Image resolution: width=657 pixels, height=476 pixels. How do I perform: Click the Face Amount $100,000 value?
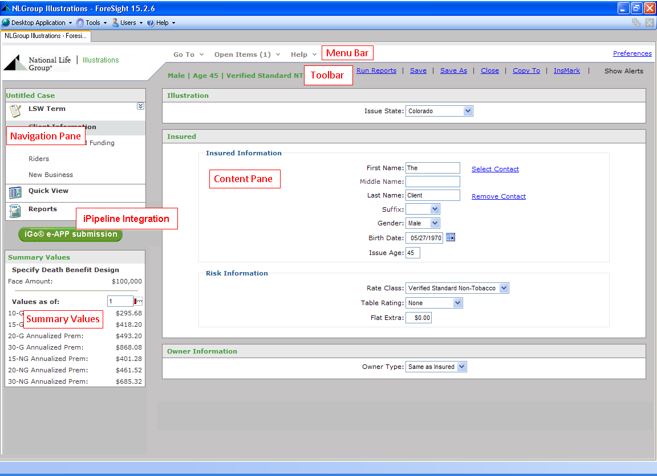127,282
